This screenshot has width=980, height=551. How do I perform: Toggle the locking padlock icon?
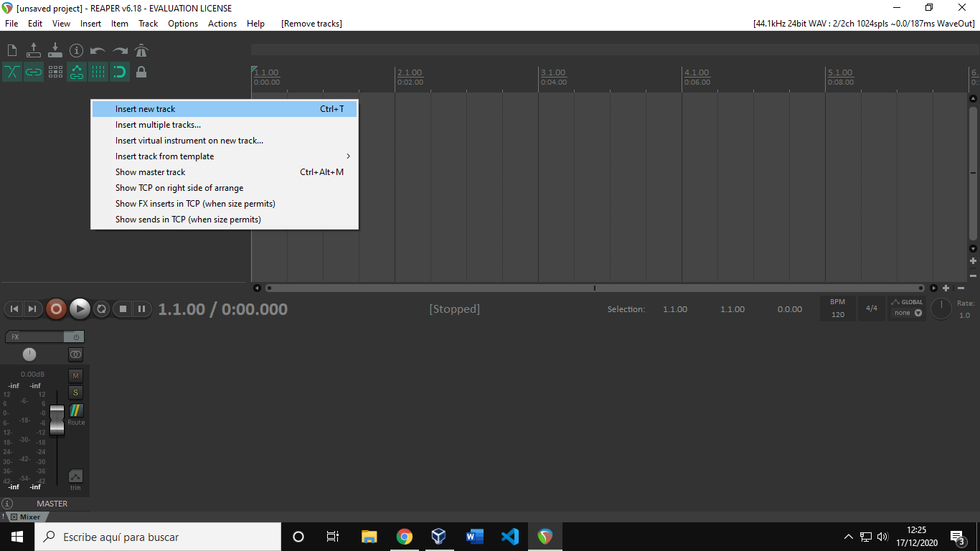pyautogui.click(x=141, y=72)
